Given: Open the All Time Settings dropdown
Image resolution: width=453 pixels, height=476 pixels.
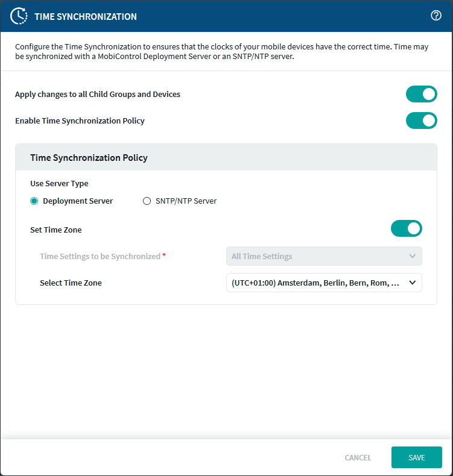Looking at the screenshot, I should 323,256.
